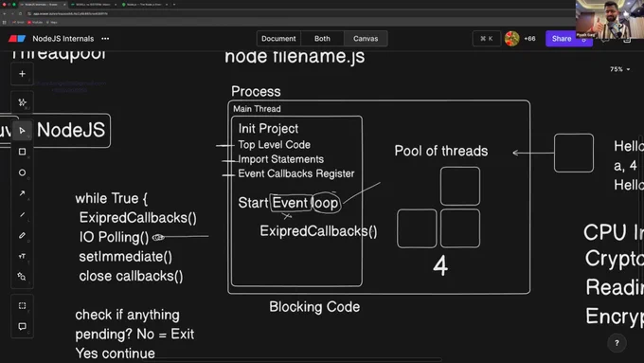Show the +66 additional collaborators

[529, 39]
